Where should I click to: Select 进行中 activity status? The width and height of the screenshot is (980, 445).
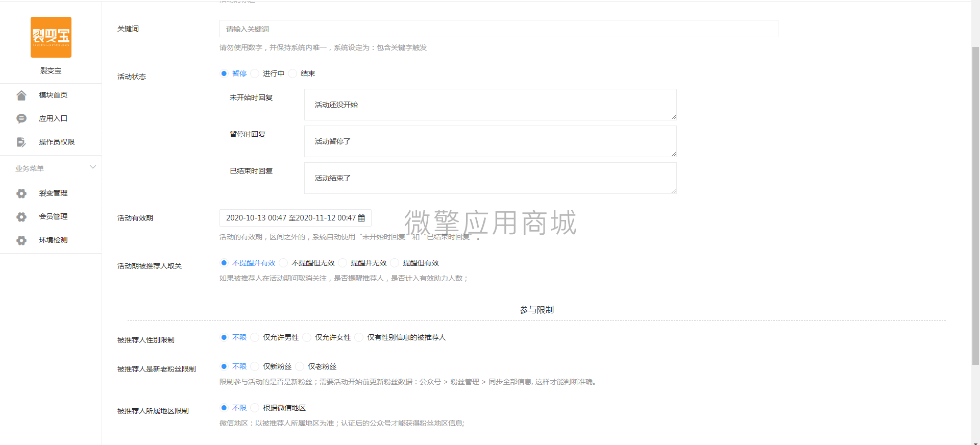254,73
